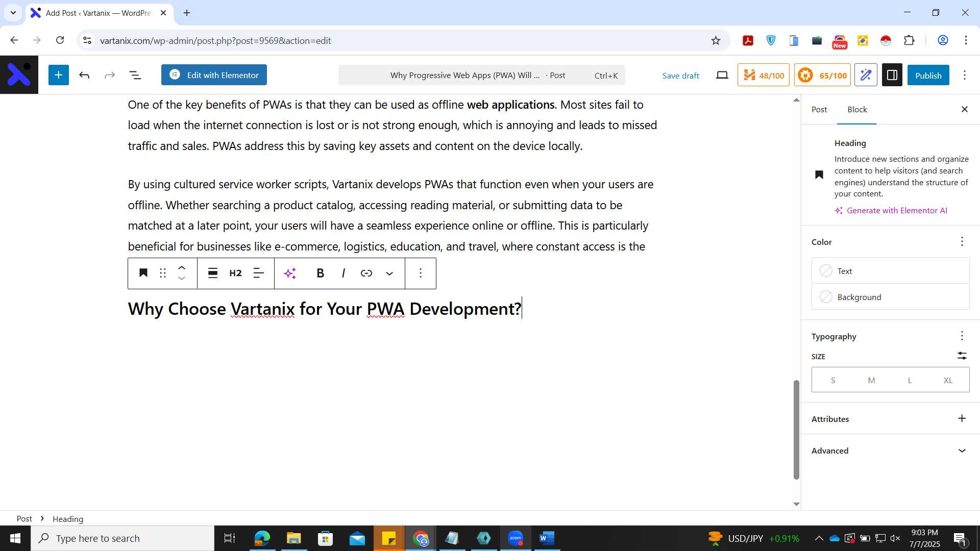Open the preview device view icon
Viewport: 980px width, 551px height.
coord(722,75)
